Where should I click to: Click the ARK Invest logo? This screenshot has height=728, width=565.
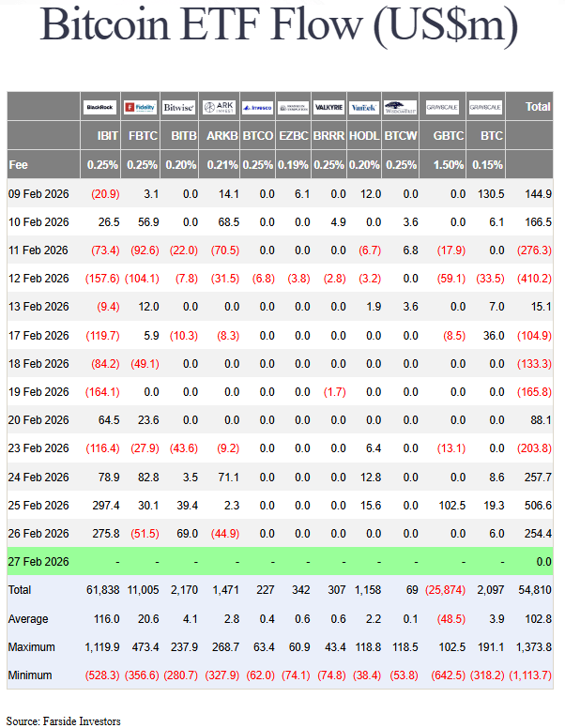point(220,107)
